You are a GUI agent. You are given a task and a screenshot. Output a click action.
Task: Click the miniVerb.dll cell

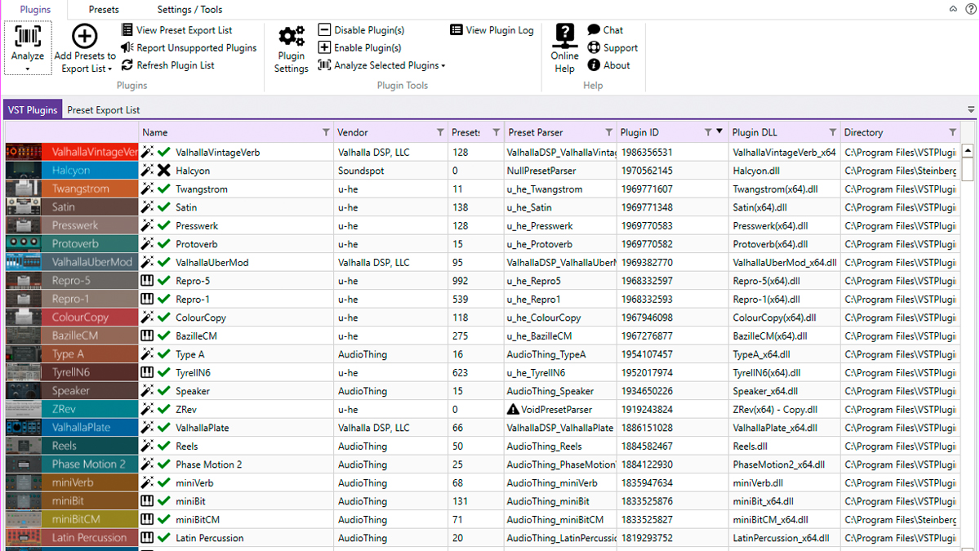pos(784,482)
